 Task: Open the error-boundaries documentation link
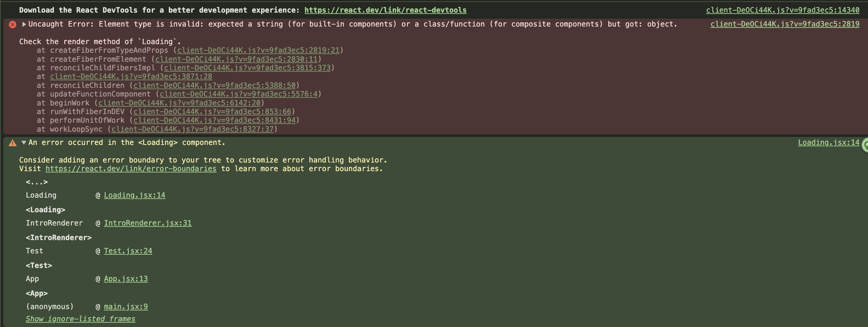point(131,169)
